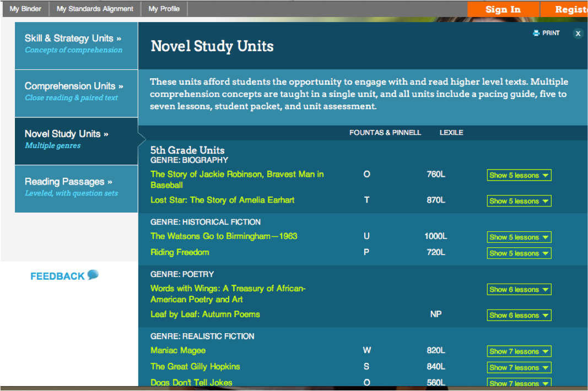Viewport: 588px width, 391px height.
Task: Open The Story of Jackie Robinson unit link
Action: click(237, 180)
